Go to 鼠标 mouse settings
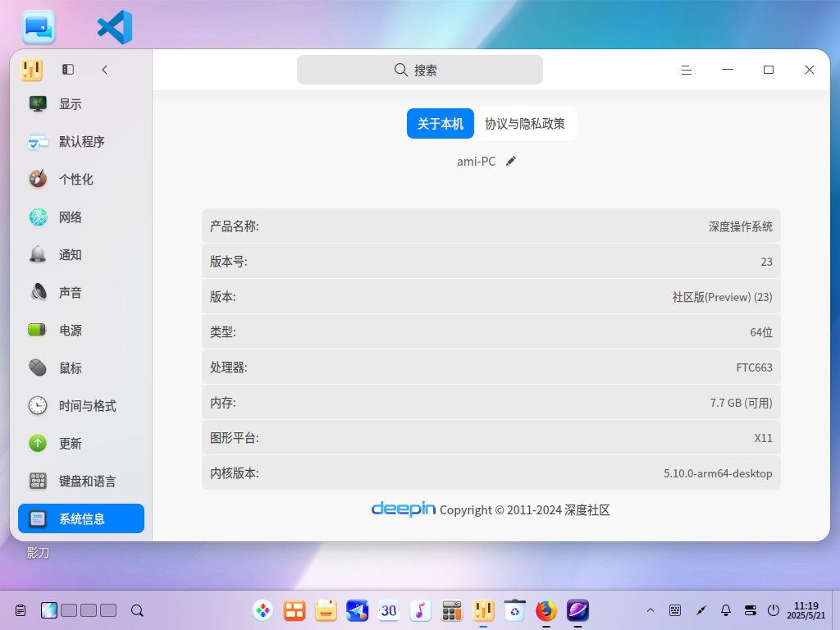 [81, 368]
